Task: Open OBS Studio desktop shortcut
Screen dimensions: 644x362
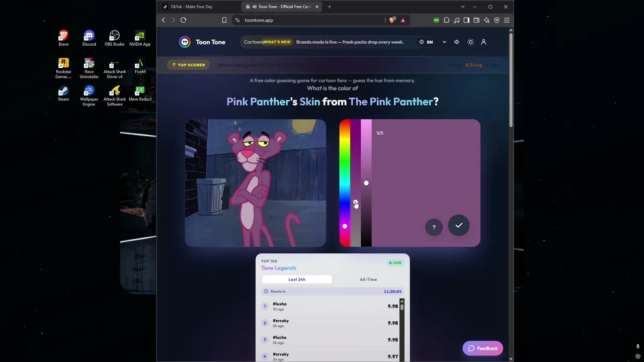Action: click(x=114, y=38)
